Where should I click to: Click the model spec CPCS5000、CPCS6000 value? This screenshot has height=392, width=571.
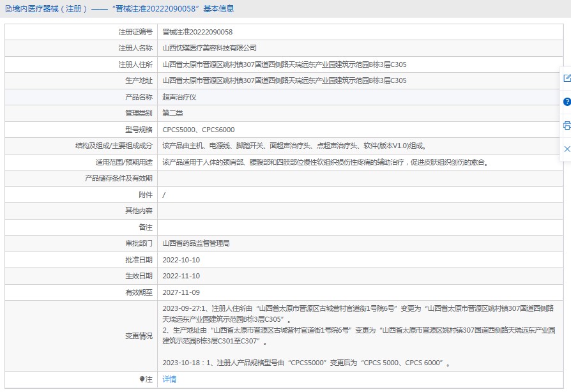click(x=199, y=130)
